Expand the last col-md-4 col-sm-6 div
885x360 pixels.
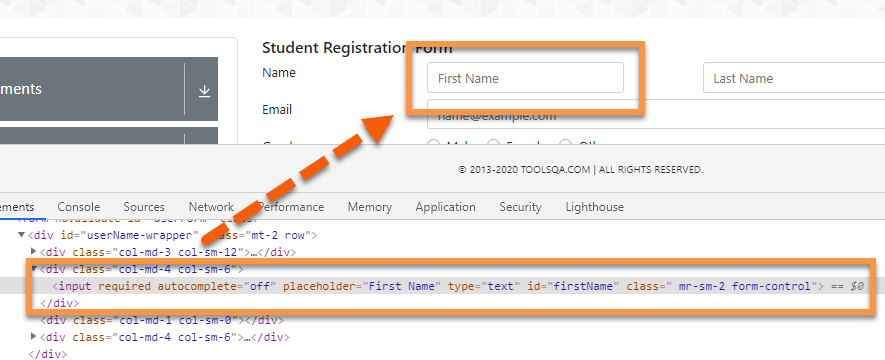tap(33, 337)
